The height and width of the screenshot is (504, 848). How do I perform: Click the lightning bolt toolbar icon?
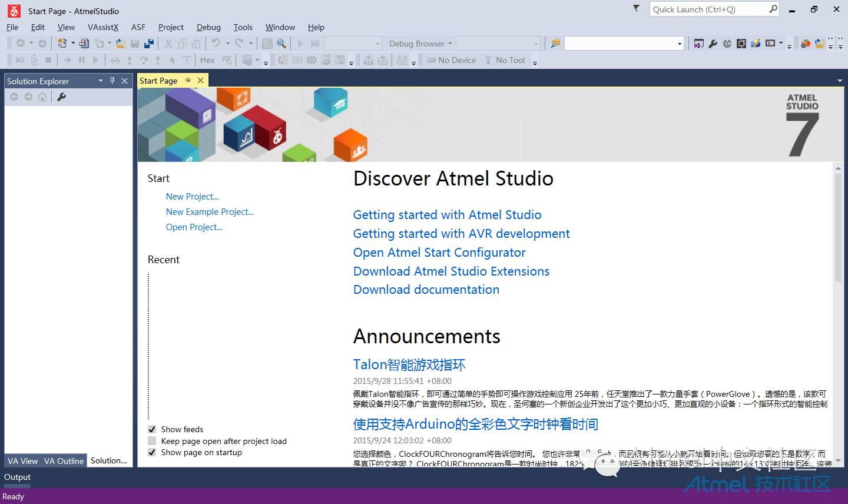(x=756, y=44)
